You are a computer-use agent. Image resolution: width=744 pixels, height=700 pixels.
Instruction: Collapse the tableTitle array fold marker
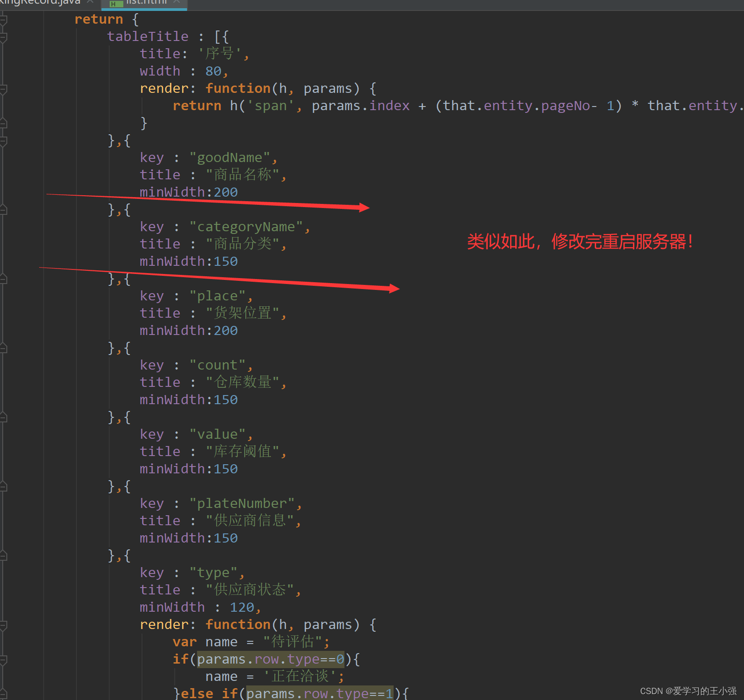coord(3,37)
